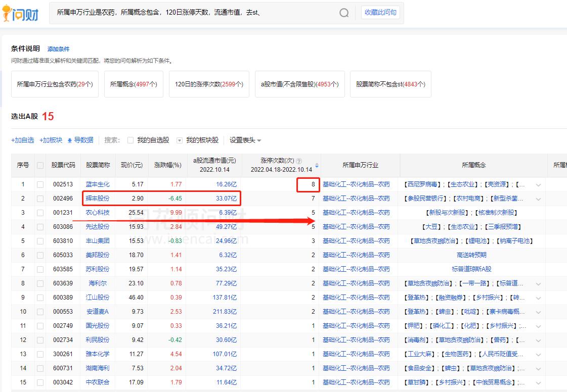Open the 辉丰股份 stock link
The height and width of the screenshot is (392, 567).
pos(98,199)
